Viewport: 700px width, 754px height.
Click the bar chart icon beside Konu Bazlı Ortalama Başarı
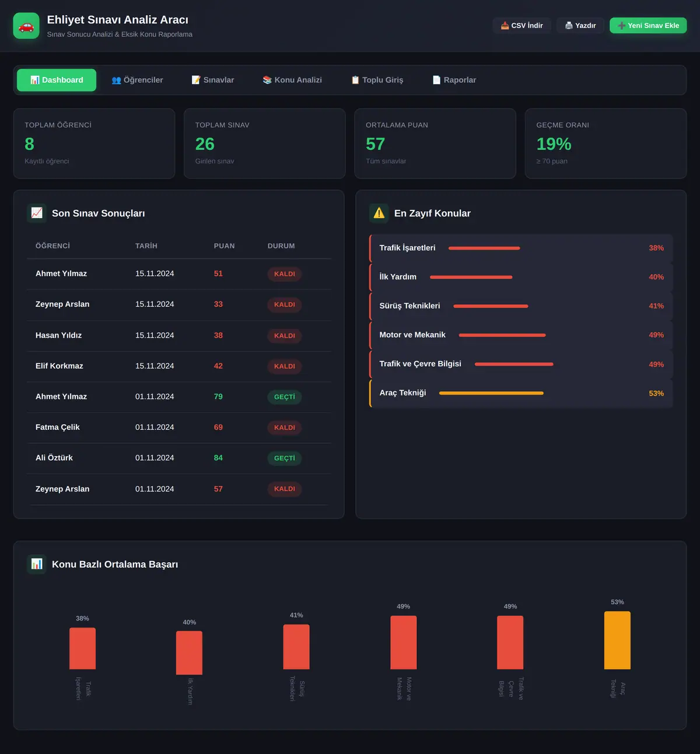pyautogui.click(x=37, y=564)
